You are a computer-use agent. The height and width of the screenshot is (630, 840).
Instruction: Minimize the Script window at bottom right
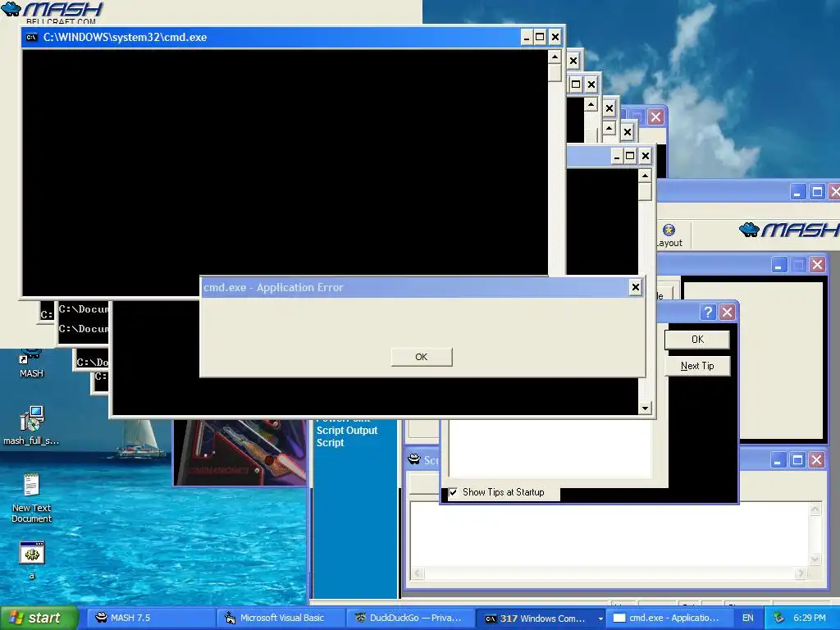coord(778,459)
